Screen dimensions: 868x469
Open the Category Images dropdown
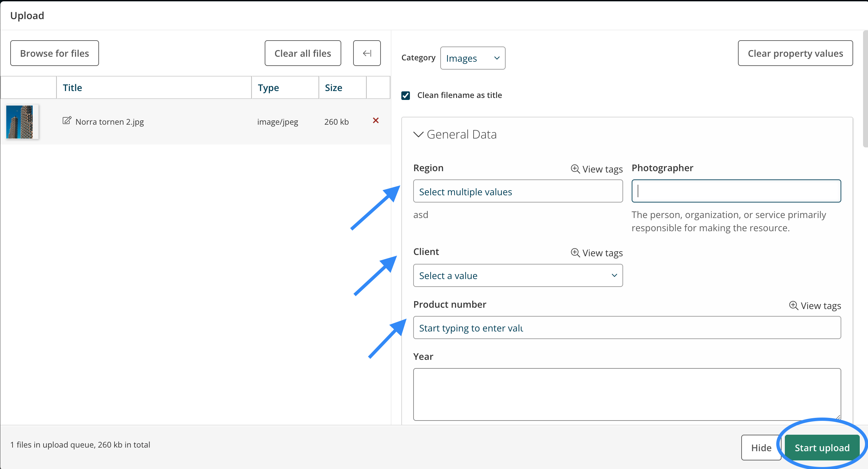point(472,58)
